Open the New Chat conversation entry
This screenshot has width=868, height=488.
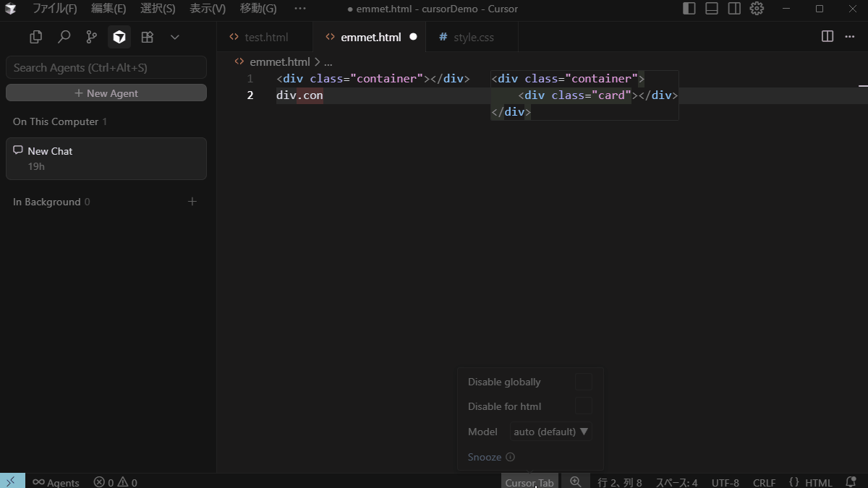(106, 158)
